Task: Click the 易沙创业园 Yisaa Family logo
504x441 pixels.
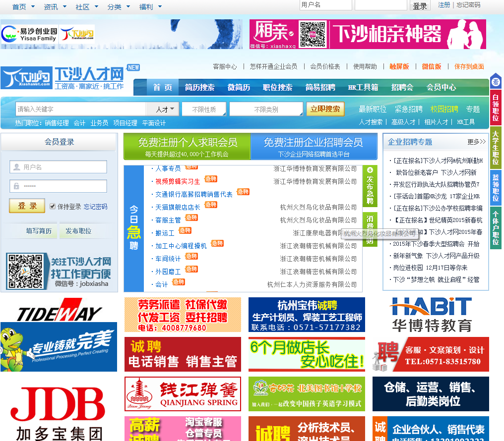Action: 30,34
